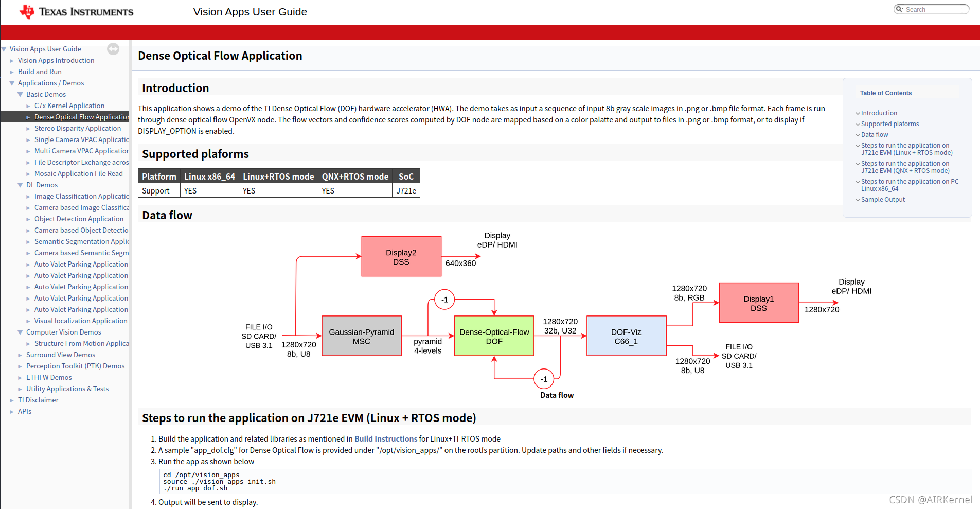
Task: Open Multi Camera VPAC Application page
Action: 82,151
